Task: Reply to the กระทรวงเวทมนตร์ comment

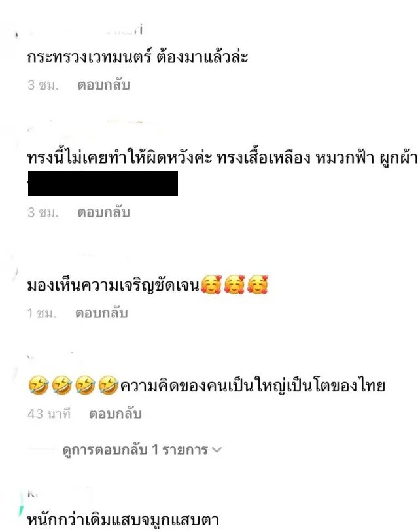Action: 104,85
